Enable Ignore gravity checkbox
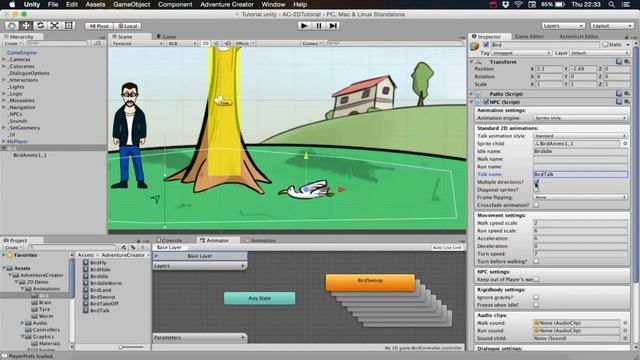The width and height of the screenshot is (640, 360). 536,297
